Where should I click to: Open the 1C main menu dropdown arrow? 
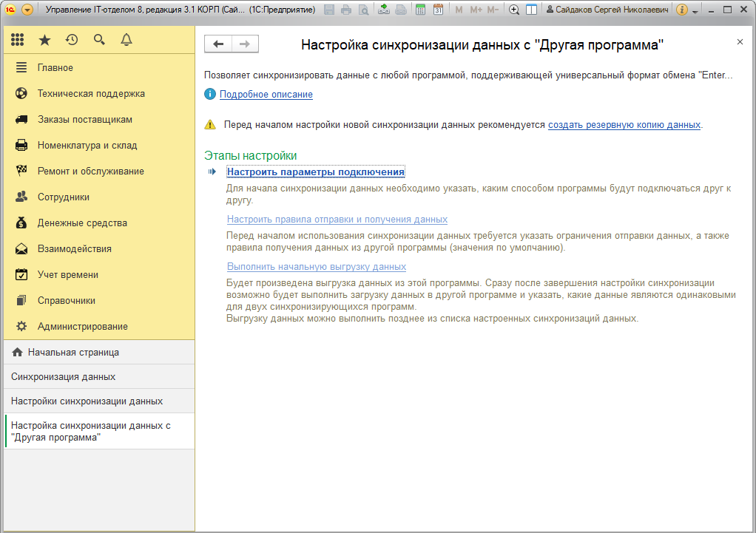tap(27, 10)
